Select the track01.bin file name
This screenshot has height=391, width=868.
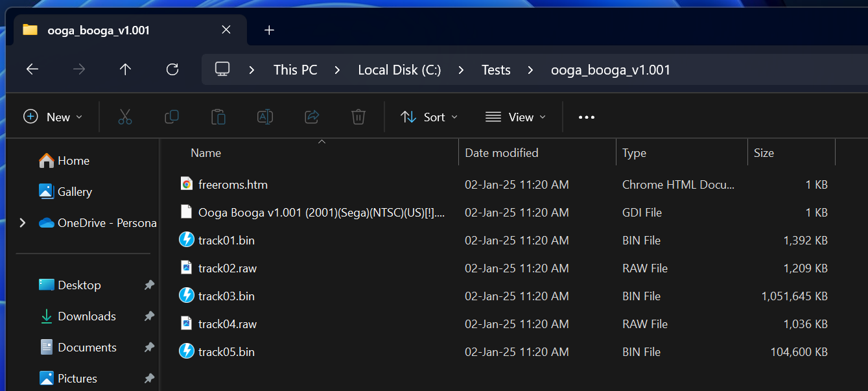pos(226,241)
